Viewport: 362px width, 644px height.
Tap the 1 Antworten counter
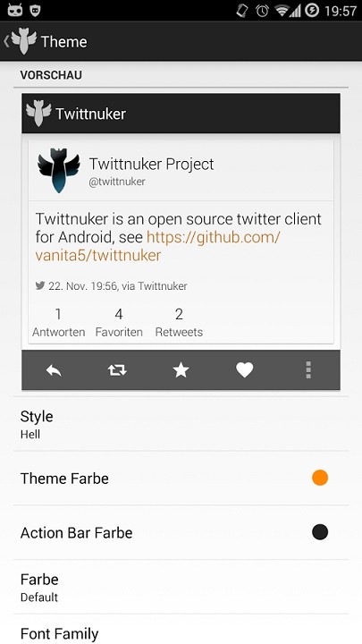[59, 322]
